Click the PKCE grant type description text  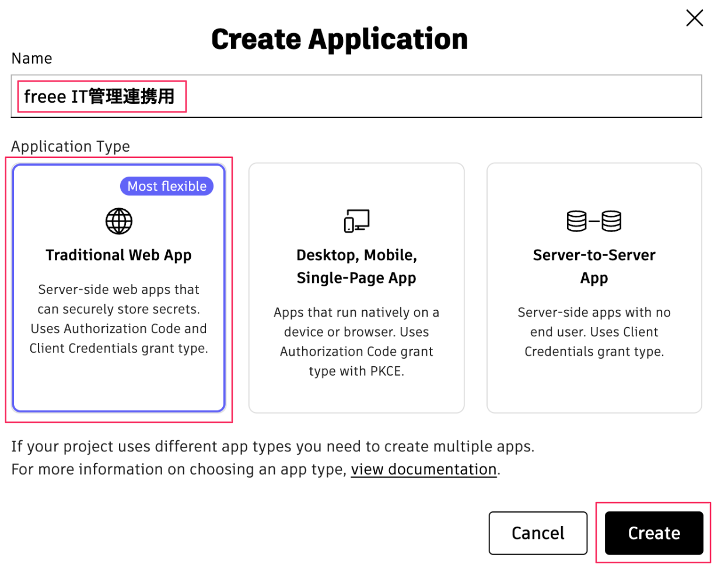point(356,342)
